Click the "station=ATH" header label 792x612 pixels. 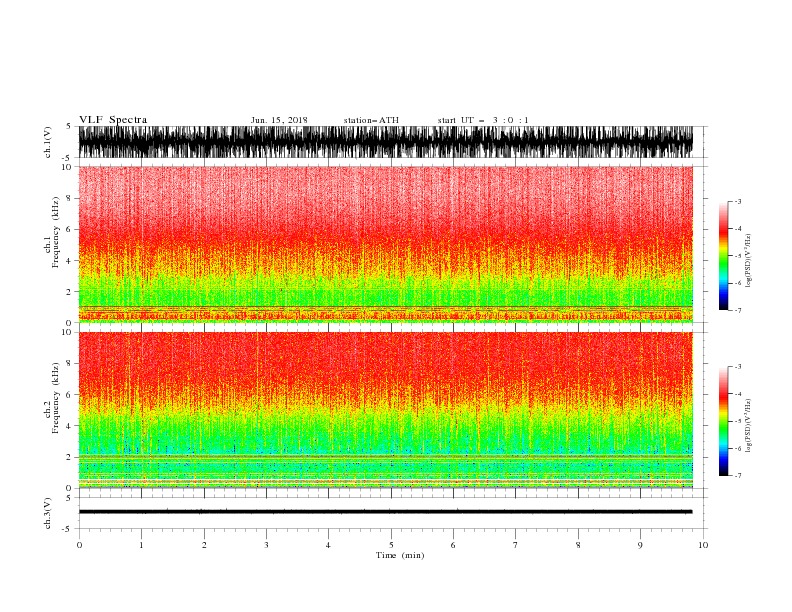[x=371, y=120]
